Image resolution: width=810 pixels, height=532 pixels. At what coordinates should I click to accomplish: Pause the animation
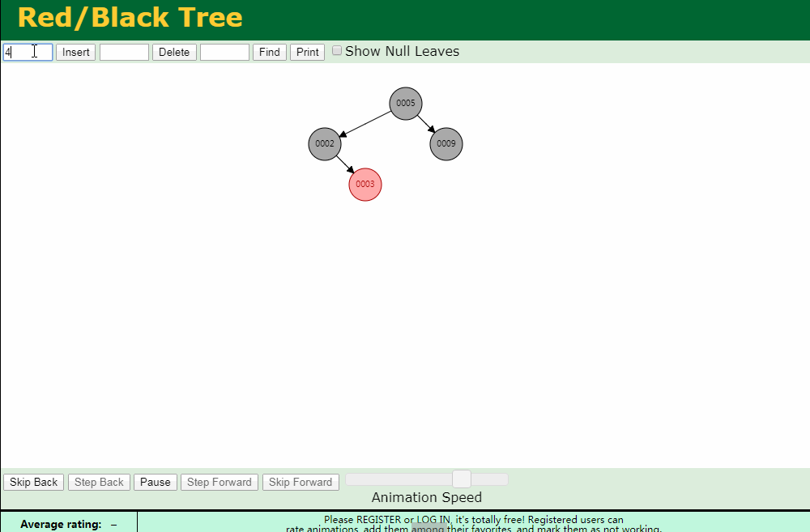(x=155, y=482)
